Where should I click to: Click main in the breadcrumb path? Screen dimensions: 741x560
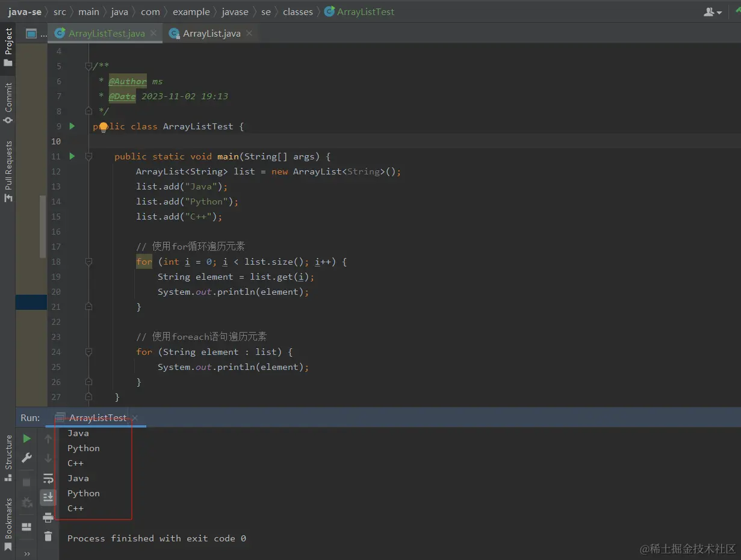coord(88,11)
